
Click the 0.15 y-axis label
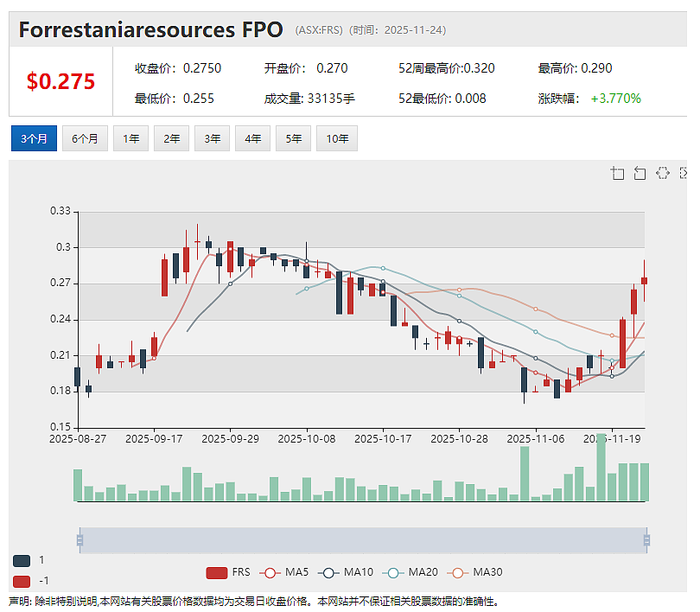click(x=60, y=427)
